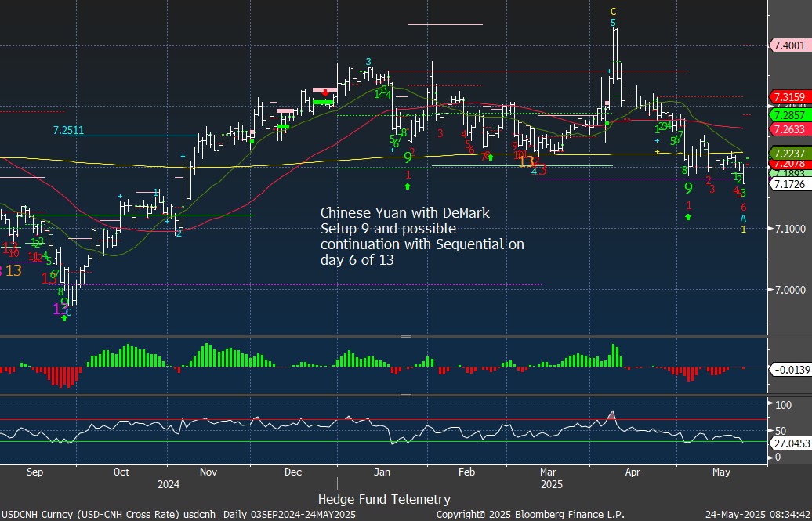Click the Nov month label on time axis
Image resolution: width=812 pixels, height=521 pixels.
pyautogui.click(x=208, y=472)
